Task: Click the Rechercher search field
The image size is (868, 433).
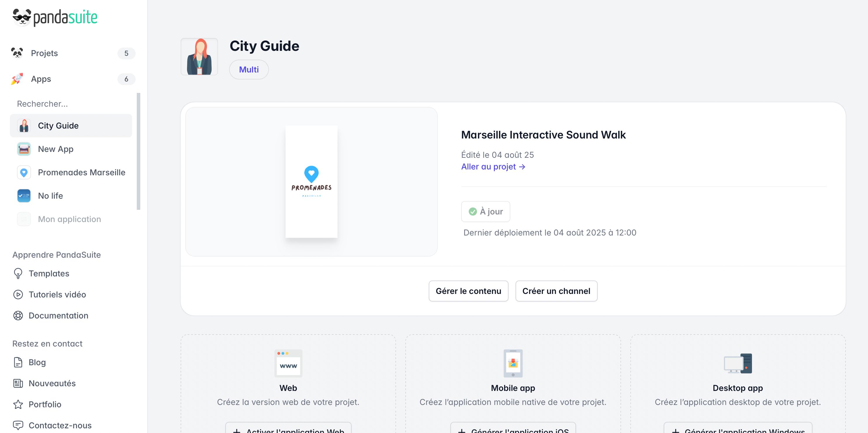Action: [71, 104]
